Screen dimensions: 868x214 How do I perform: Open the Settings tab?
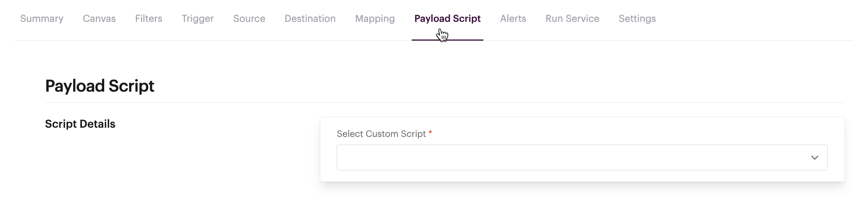(x=637, y=19)
